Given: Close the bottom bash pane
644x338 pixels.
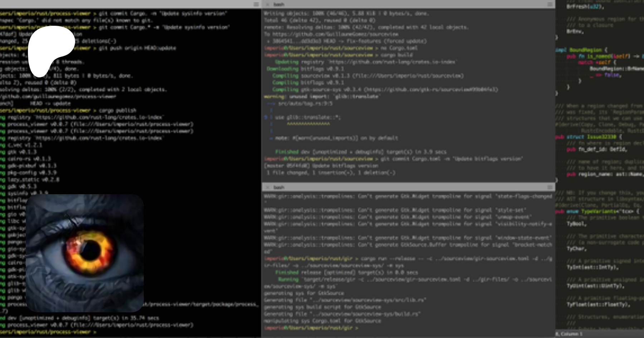Looking at the screenshot, I should (267, 187).
